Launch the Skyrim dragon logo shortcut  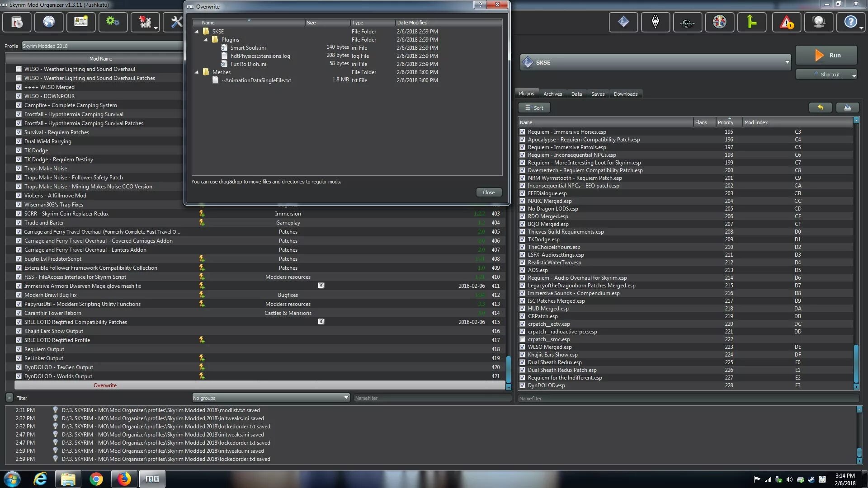pos(655,22)
